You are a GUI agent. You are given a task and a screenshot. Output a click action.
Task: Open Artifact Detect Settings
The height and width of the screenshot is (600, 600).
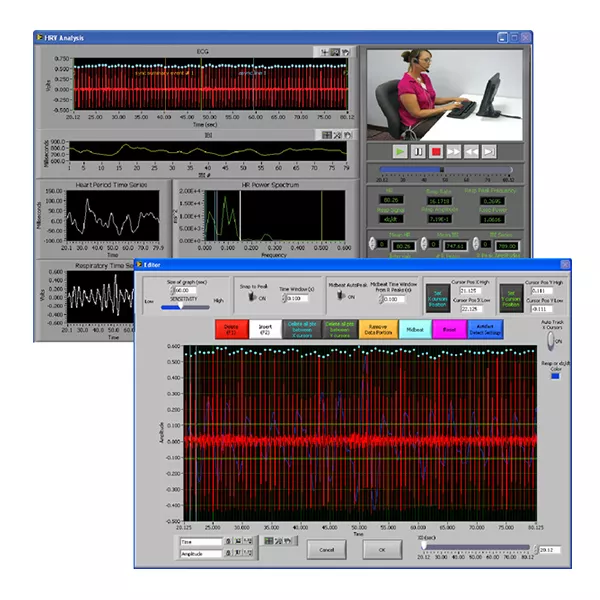[x=485, y=329]
